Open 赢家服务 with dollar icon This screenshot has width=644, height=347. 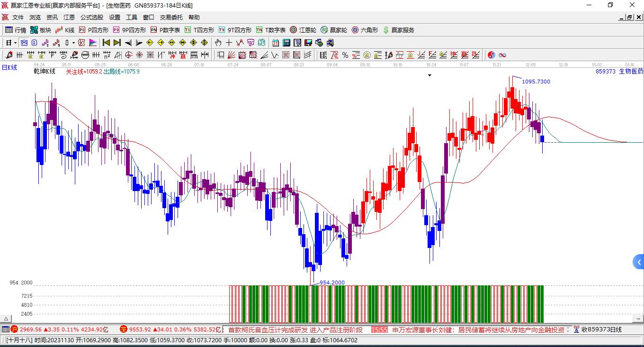pos(398,30)
